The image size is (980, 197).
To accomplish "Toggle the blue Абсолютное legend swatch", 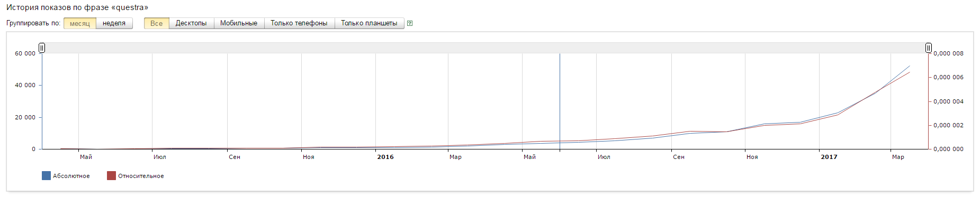I will (x=46, y=176).
